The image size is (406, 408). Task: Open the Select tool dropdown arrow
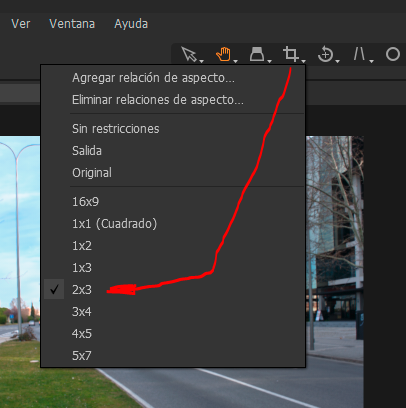[201, 61]
